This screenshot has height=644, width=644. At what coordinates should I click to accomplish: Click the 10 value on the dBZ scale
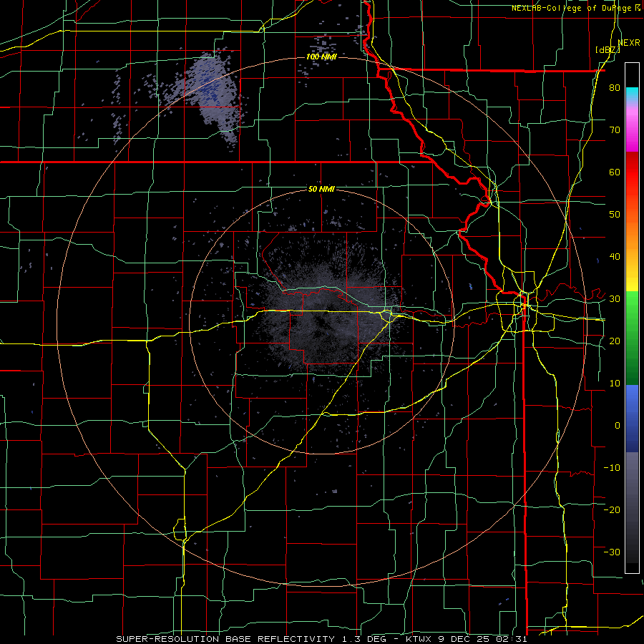click(615, 384)
